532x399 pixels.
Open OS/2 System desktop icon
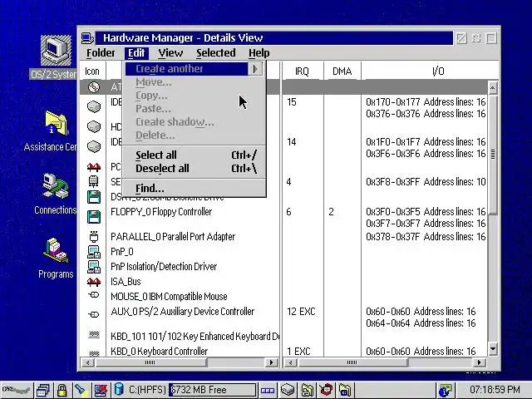point(56,50)
